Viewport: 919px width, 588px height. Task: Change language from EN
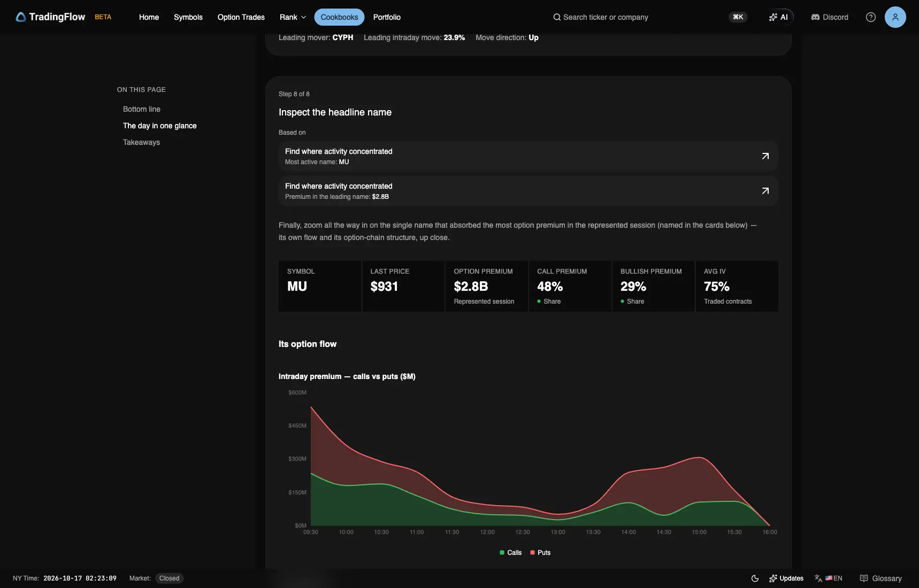[829, 578]
